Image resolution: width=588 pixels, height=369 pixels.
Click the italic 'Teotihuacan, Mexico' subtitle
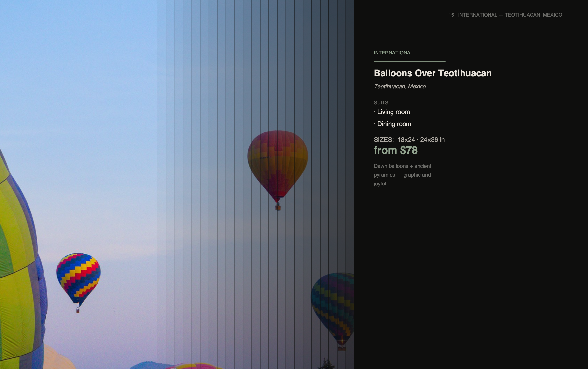[x=400, y=86]
